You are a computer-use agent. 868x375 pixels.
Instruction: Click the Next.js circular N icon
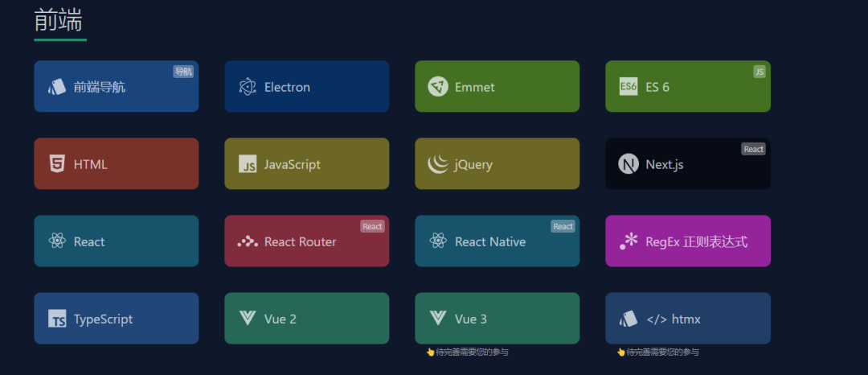[x=628, y=164]
